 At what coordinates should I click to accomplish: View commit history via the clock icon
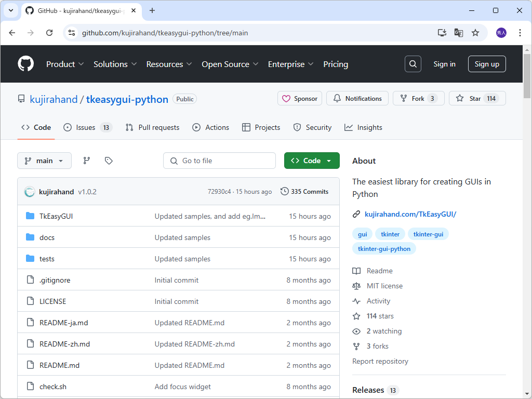285,191
